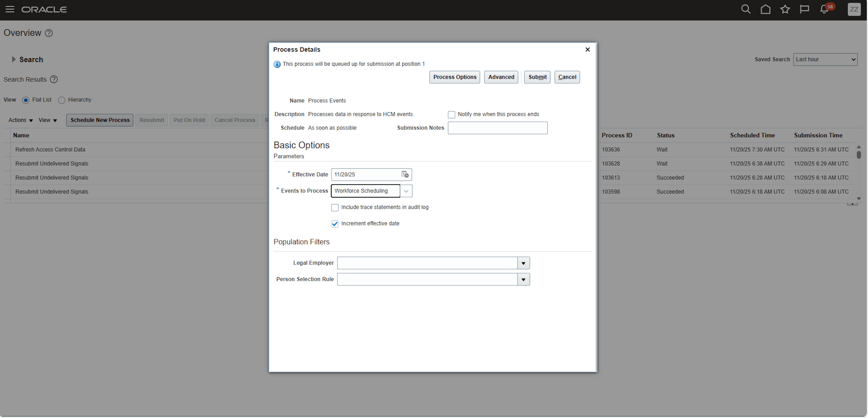Open the View menu

tap(48, 120)
